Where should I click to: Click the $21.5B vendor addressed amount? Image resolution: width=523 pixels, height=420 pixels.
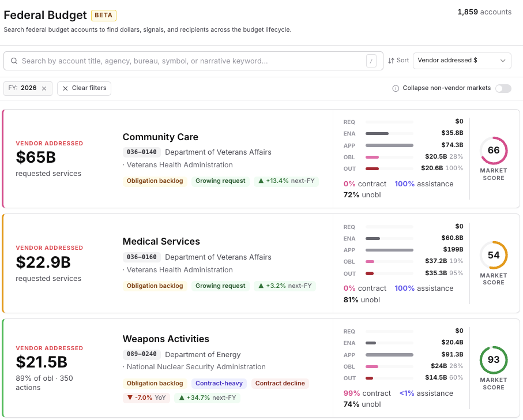[42, 362]
